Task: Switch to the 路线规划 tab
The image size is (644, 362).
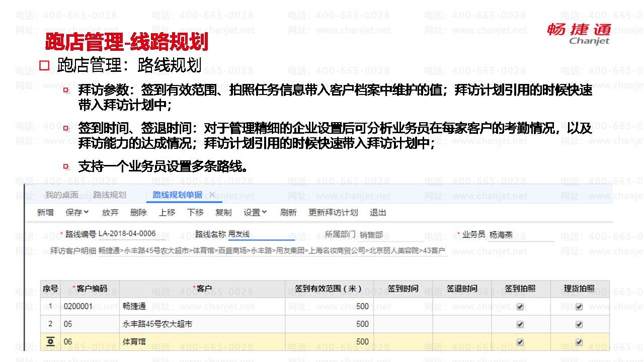Action: (110, 195)
